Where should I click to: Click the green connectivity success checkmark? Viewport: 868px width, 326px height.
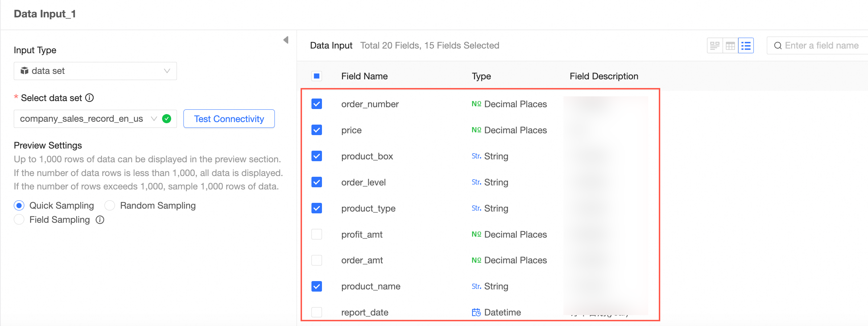tap(167, 119)
